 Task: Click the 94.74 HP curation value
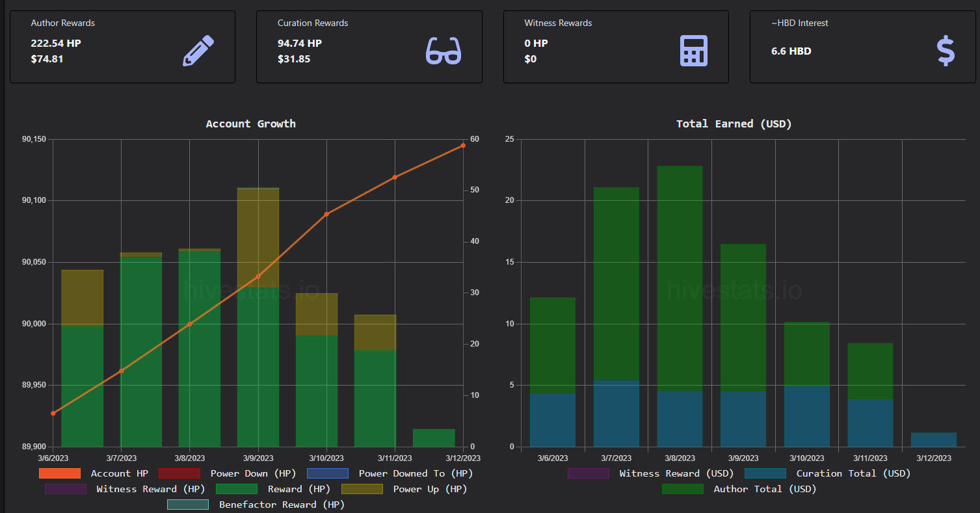coord(300,44)
